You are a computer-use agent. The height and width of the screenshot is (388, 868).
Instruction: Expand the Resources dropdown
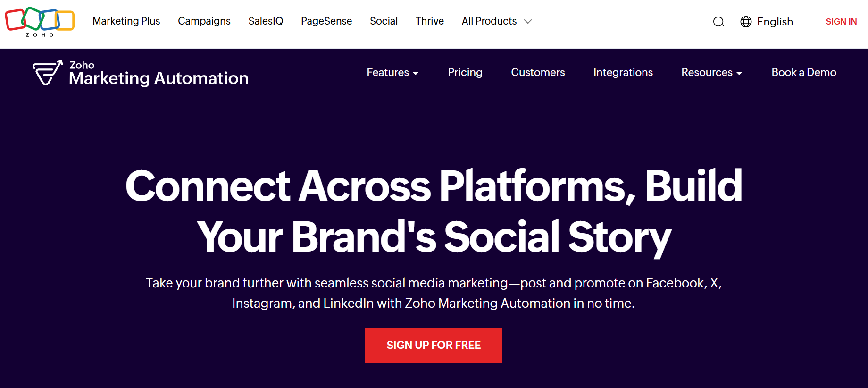click(x=711, y=72)
